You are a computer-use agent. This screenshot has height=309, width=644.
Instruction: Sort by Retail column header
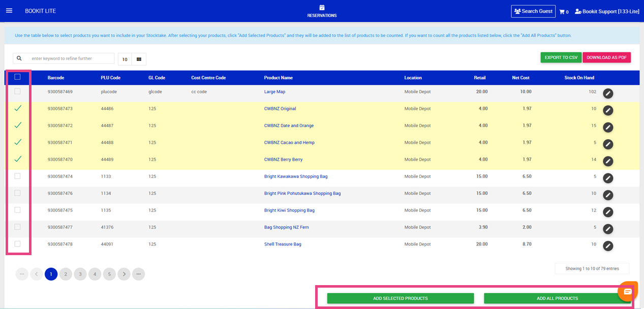(x=479, y=78)
